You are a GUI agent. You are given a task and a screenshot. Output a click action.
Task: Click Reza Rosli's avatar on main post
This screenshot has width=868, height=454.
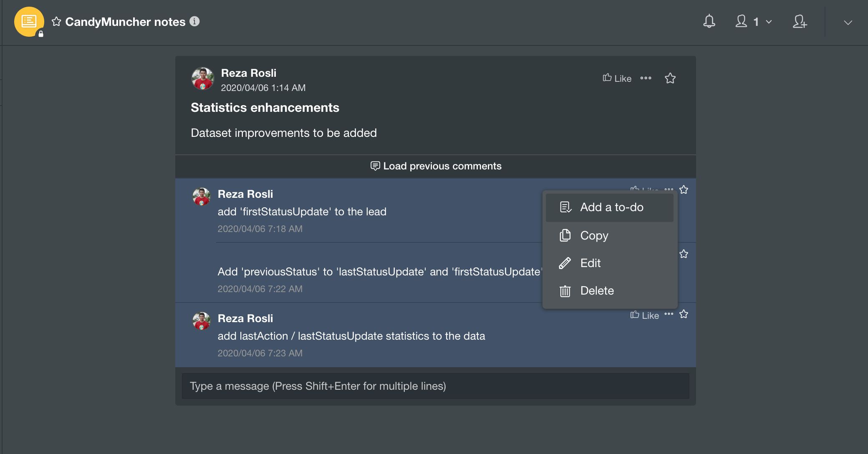(202, 78)
